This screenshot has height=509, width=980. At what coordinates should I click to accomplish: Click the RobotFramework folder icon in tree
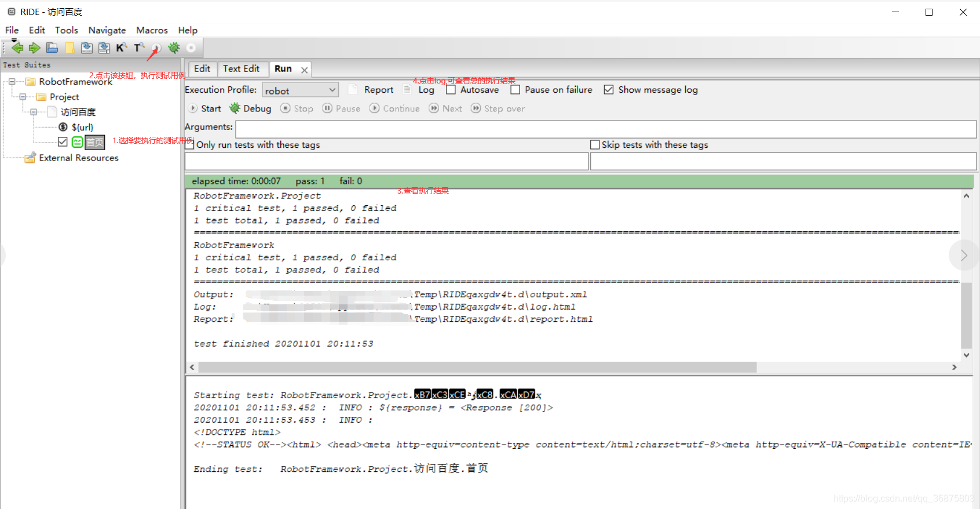[31, 82]
